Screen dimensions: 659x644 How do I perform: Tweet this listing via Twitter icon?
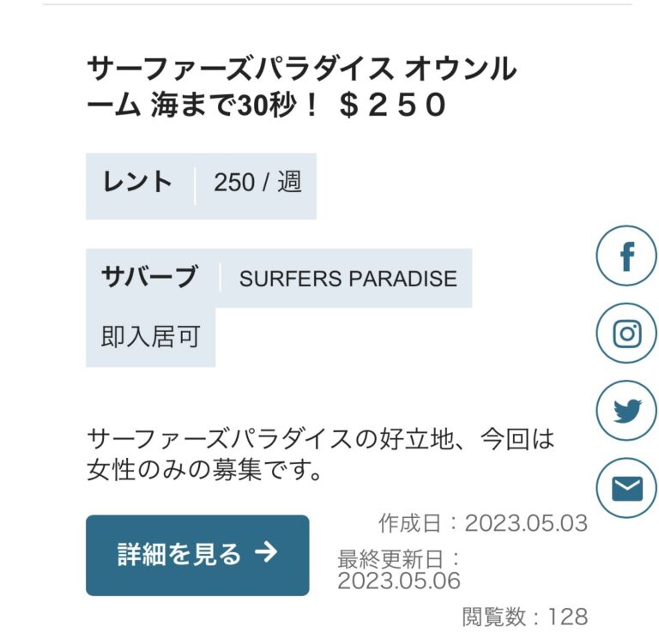pyautogui.click(x=626, y=411)
